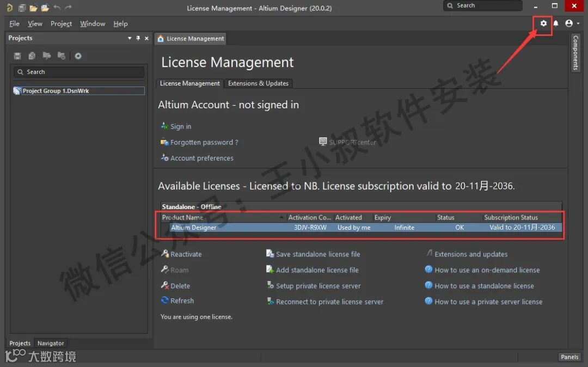Image resolution: width=588 pixels, height=367 pixels.
Task: Open the Help menu
Action: coord(121,23)
